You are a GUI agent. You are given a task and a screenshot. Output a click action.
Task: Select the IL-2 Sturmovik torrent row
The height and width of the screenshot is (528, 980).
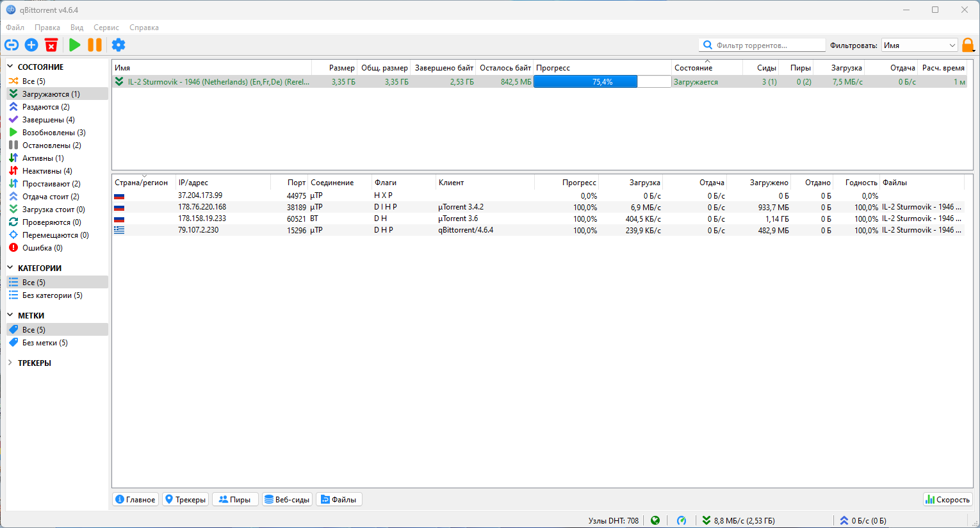(x=540, y=81)
